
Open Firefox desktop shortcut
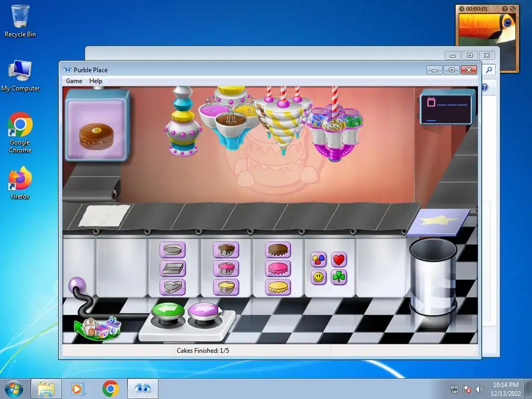pos(20,182)
